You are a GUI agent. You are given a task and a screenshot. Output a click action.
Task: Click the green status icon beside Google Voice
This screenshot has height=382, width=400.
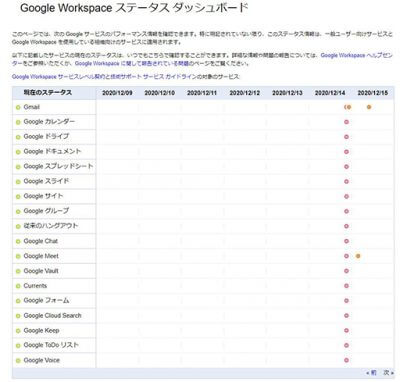(18, 361)
